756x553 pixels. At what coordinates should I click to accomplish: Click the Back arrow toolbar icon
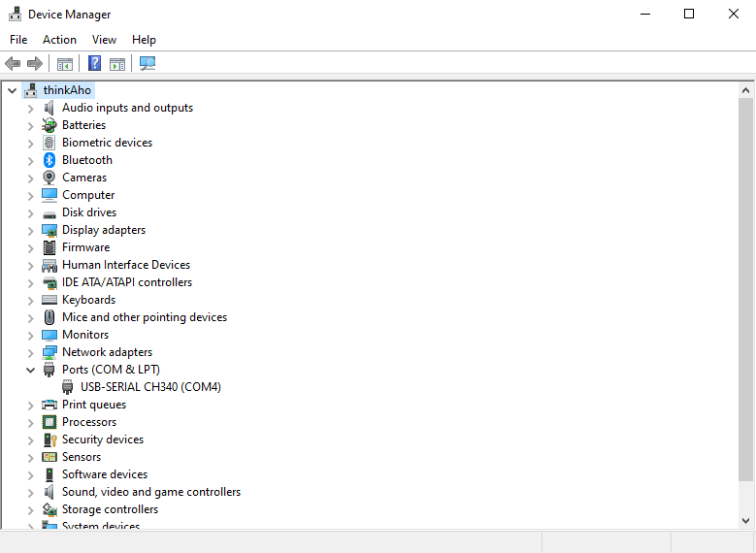coord(13,64)
